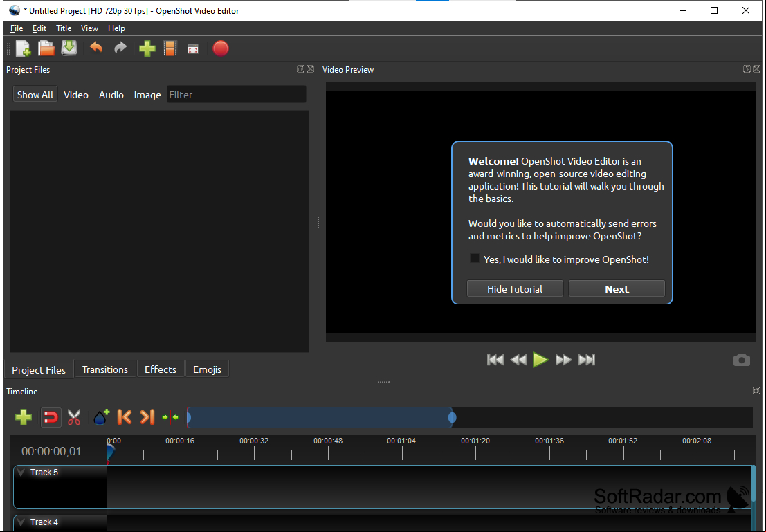
Task: Undock the Video Preview panel
Action: (747, 69)
